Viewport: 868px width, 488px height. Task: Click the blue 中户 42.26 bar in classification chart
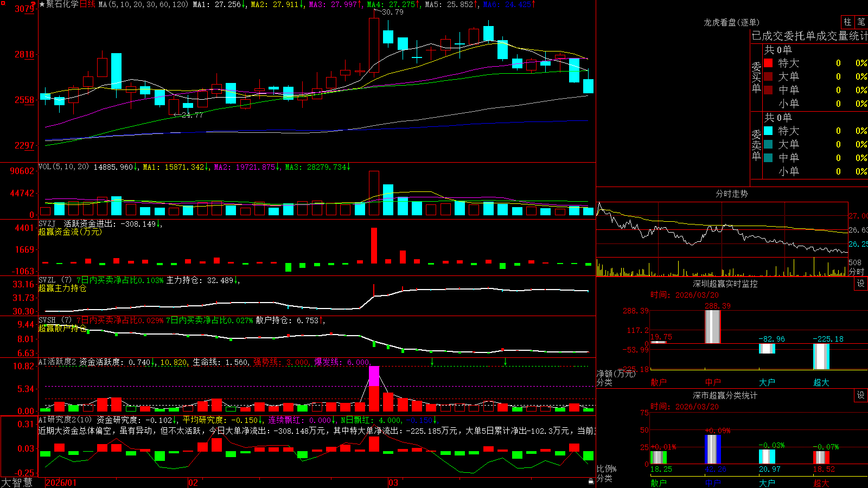(x=713, y=449)
